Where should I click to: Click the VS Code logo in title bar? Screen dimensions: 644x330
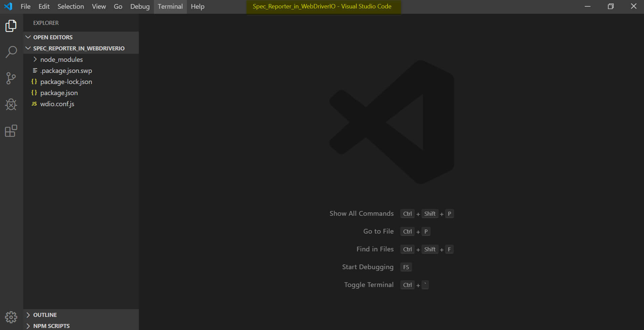[x=8, y=6]
